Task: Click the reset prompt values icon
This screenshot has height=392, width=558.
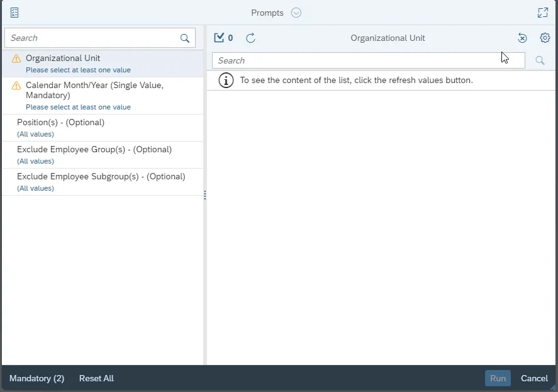Action: click(x=522, y=38)
